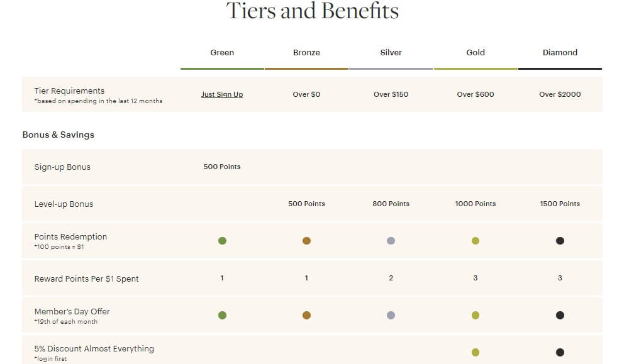
Task: Expand the Tier Requirements row
Action: point(69,91)
